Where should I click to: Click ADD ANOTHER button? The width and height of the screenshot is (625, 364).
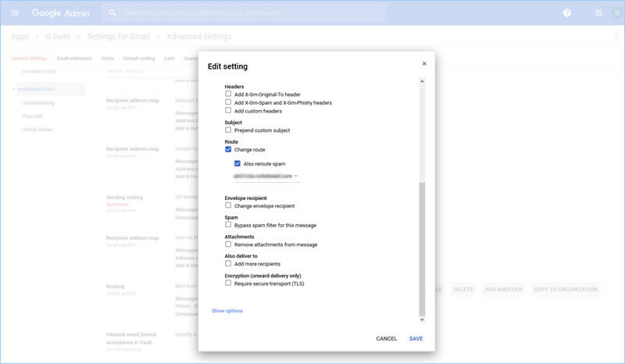pyautogui.click(x=503, y=290)
